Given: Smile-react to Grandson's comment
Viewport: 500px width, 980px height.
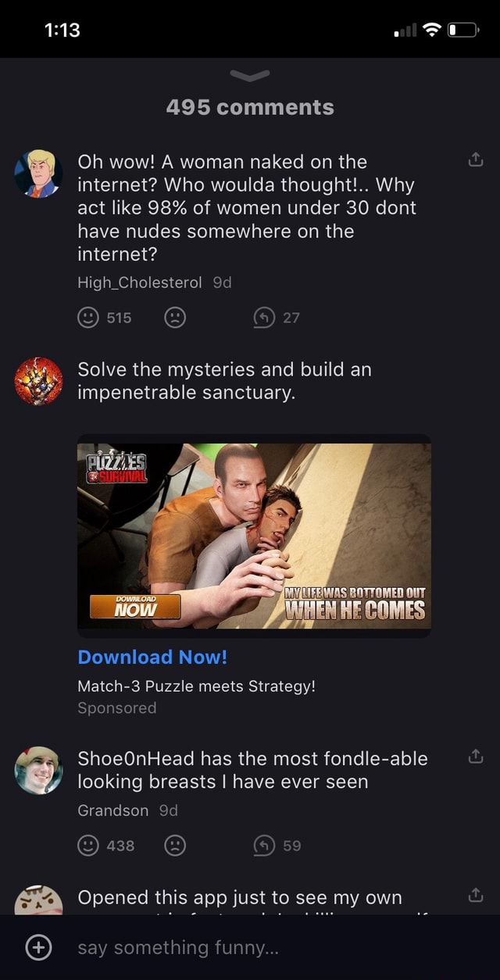Looking at the screenshot, I should click(88, 846).
